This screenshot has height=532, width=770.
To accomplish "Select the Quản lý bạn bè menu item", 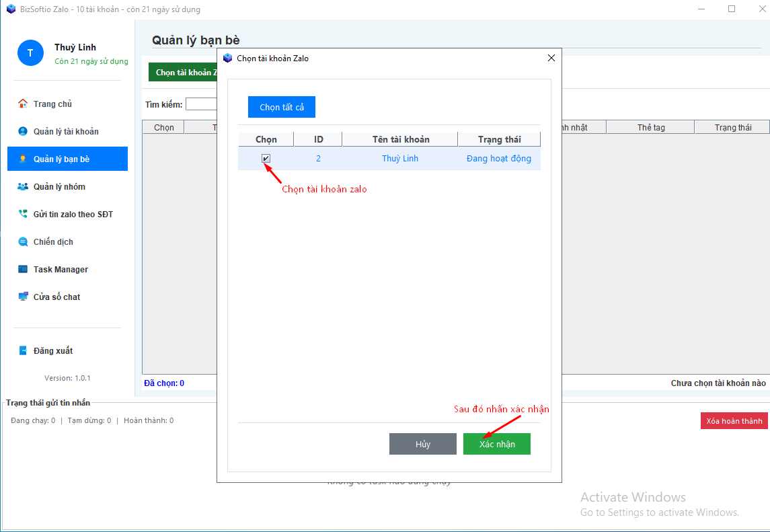I will tap(67, 159).
